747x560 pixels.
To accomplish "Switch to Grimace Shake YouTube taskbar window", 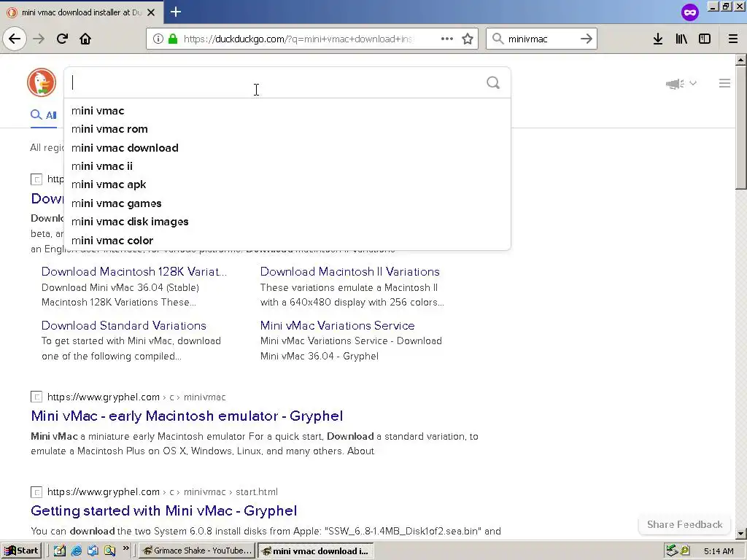I will 196,551.
